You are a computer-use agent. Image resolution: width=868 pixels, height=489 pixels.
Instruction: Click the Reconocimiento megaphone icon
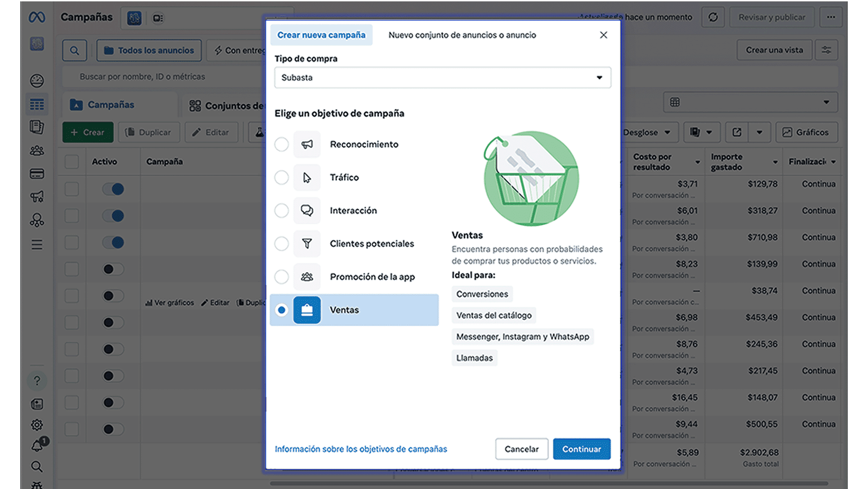[307, 144]
